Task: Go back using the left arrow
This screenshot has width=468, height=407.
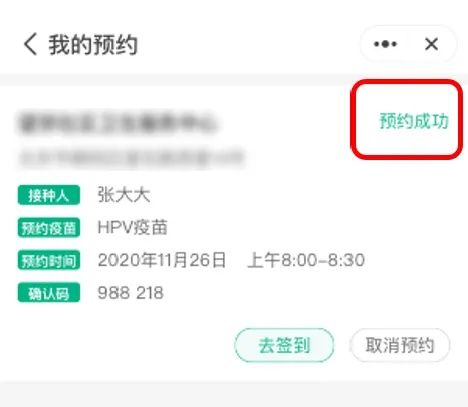Action: coord(30,44)
